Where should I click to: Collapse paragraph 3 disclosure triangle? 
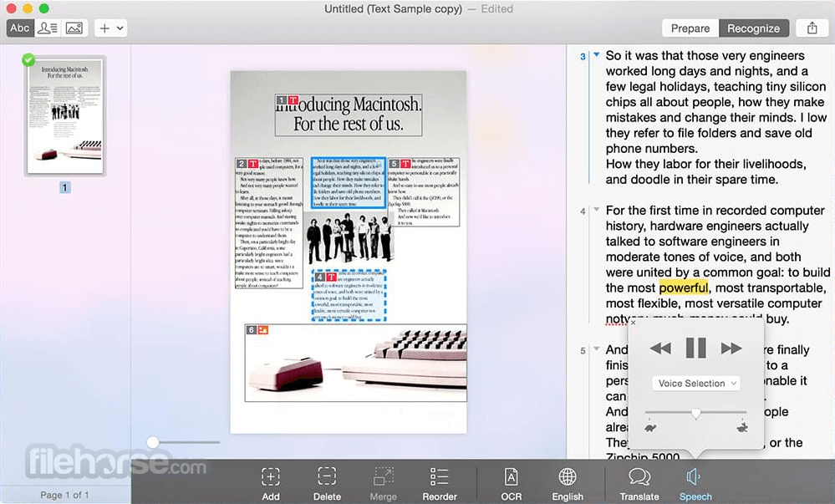(597, 54)
